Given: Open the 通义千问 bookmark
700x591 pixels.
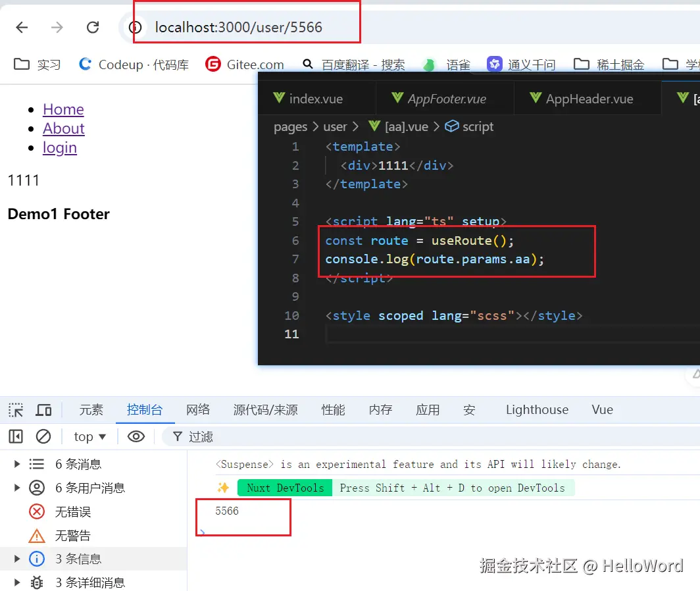Looking at the screenshot, I should pos(521,64).
